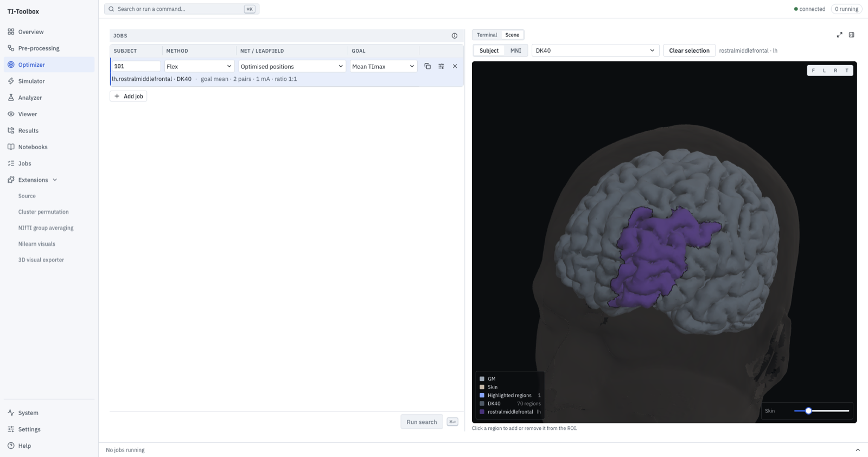The width and height of the screenshot is (868, 457).
Task: Switch to the Scene tab
Action: [x=512, y=35]
